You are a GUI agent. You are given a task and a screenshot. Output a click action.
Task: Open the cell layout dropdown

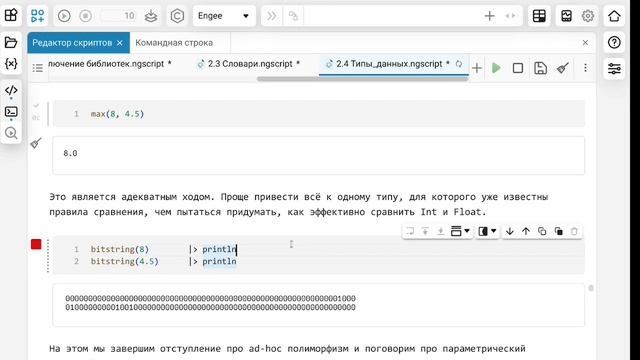click(460, 231)
